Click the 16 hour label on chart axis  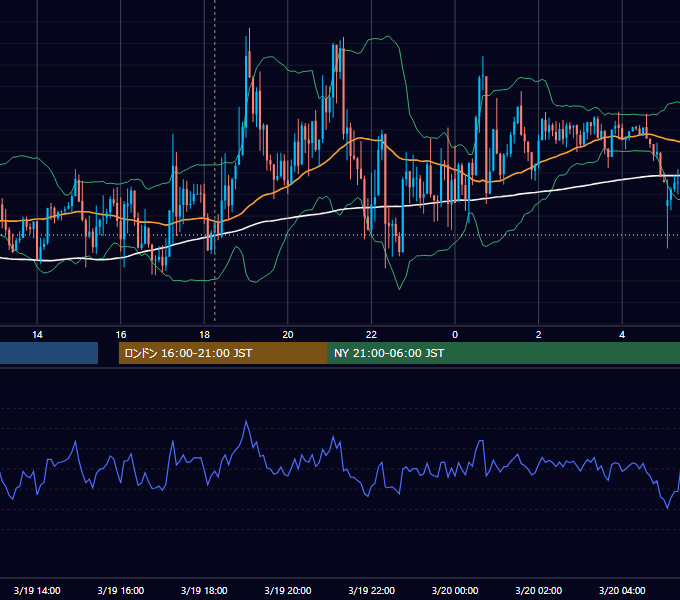pyautogui.click(x=121, y=335)
